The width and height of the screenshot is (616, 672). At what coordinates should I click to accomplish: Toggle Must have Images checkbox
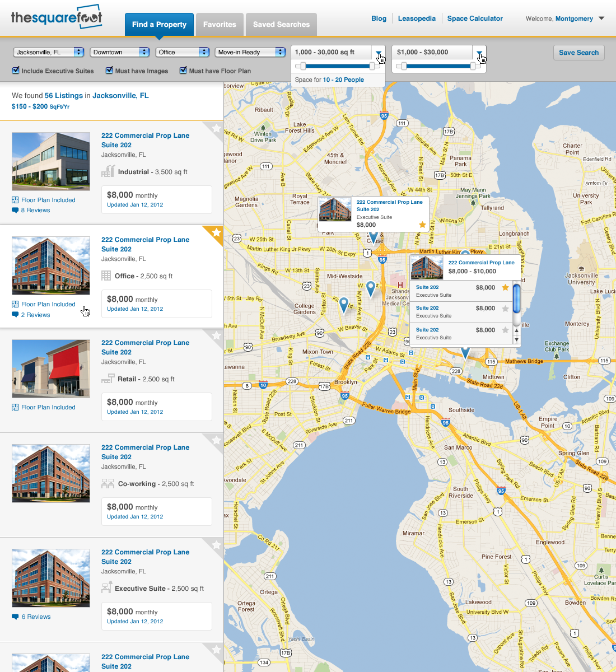point(109,71)
